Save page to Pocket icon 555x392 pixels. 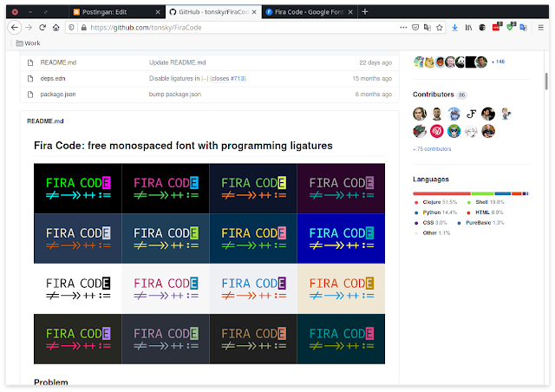(415, 28)
